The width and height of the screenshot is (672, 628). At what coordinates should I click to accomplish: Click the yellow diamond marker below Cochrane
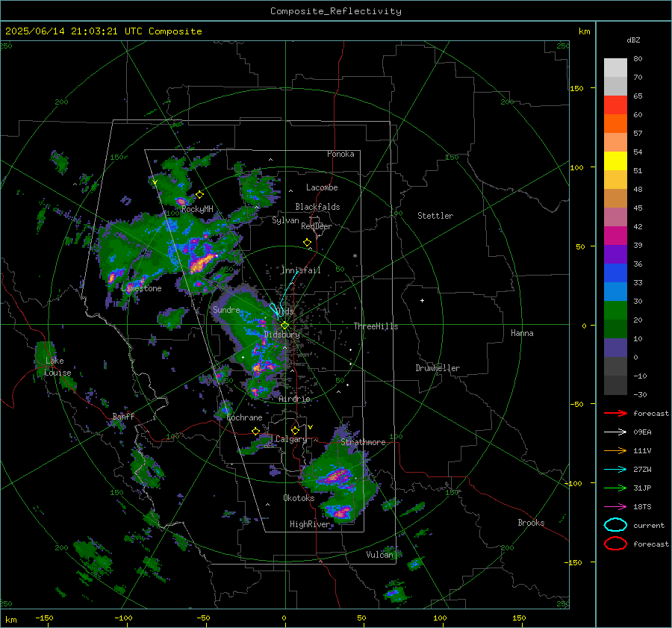(x=256, y=431)
